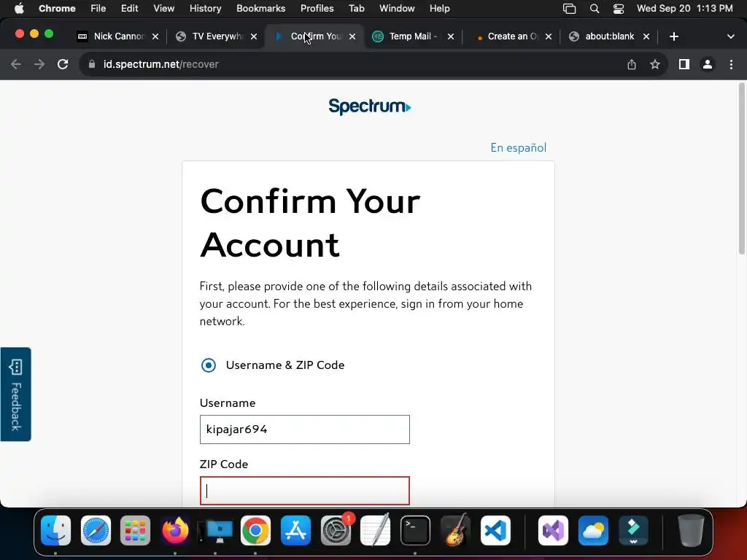The height and width of the screenshot is (560, 747).
Task: Close the Temp Mail tab
Action: [x=451, y=36]
